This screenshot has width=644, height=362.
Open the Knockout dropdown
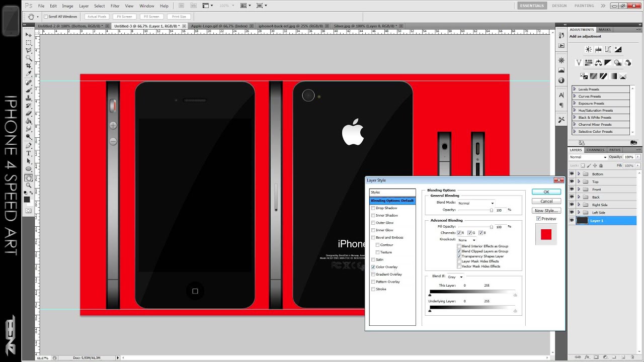[467, 240]
